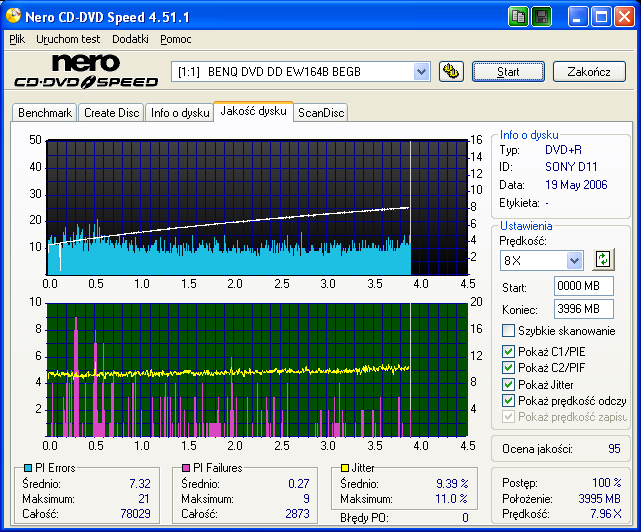Click the DVD+R type value
This screenshot has width=641, height=532.
point(563,150)
